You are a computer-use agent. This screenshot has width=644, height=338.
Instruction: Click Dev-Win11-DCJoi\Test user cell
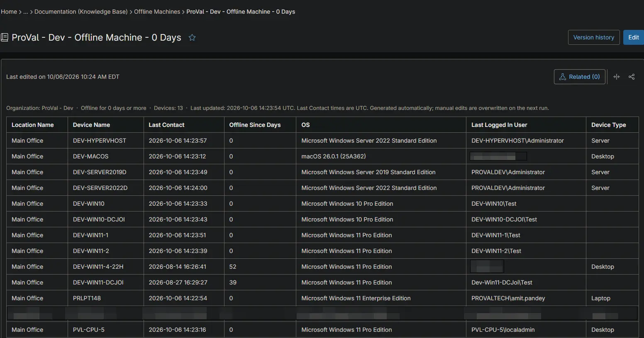point(526,282)
